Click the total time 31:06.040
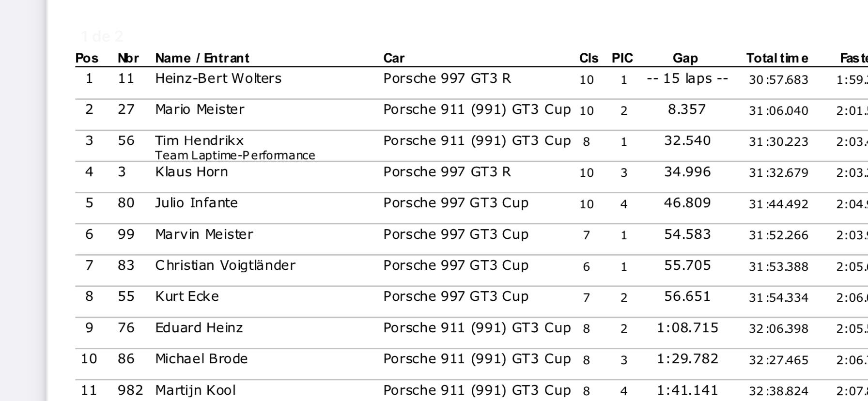This screenshot has width=868, height=401. pos(778,111)
